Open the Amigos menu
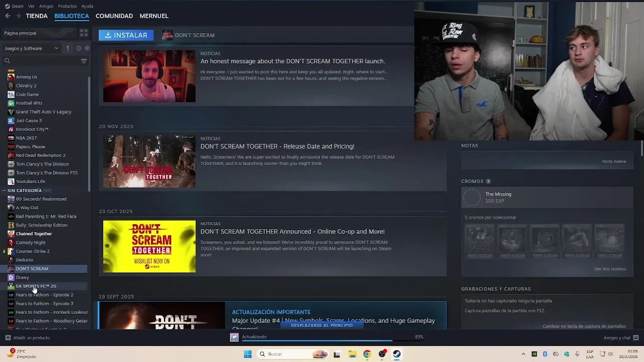The height and width of the screenshot is (362, 644). 46,6
